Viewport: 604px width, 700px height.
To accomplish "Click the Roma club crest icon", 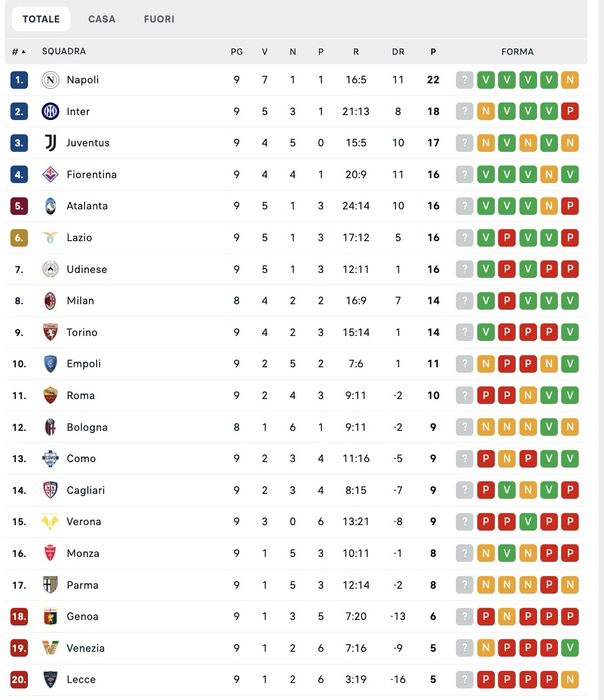I will pos(50,396).
